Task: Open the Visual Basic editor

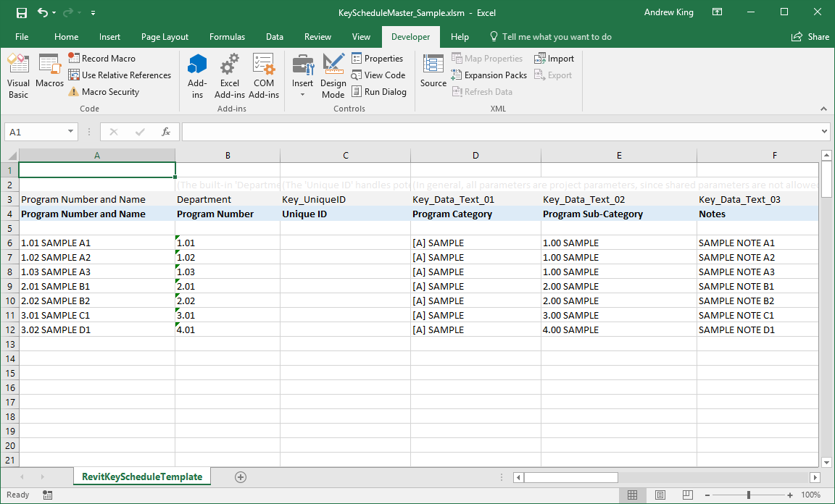Action: (18, 76)
